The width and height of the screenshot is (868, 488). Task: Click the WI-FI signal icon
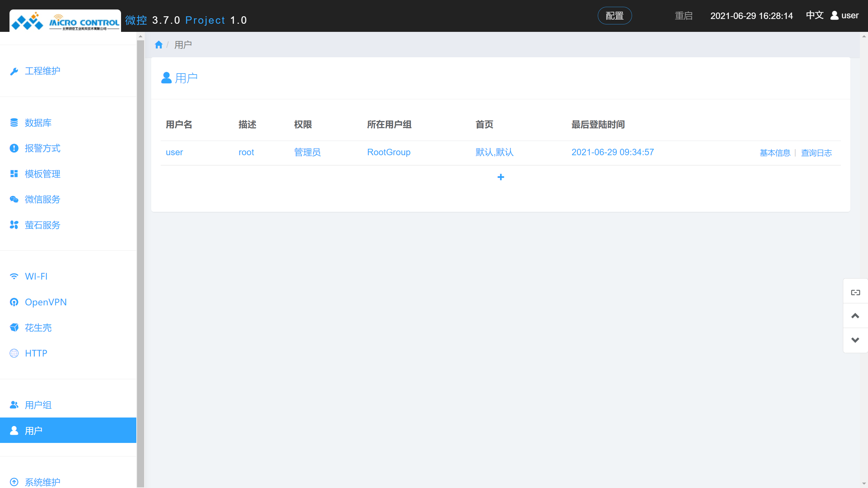pos(14,277)
